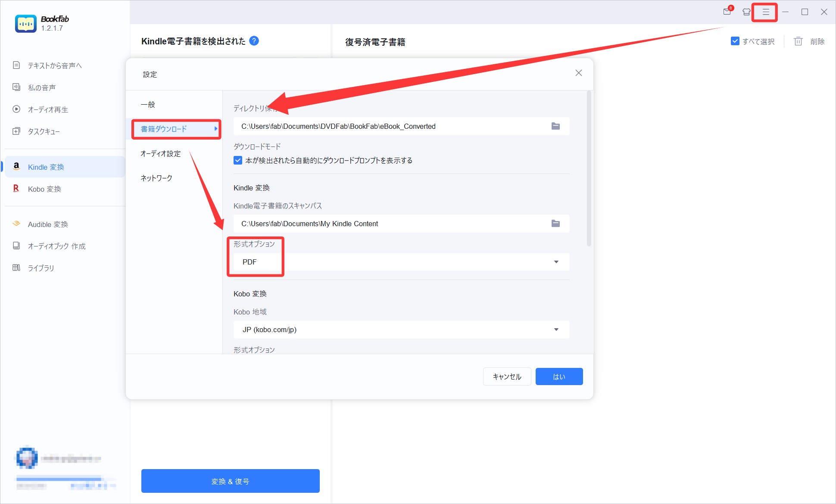Browse folder for My Kindle Content path
Viewport: 836px width, 504px height.
tap(555, 224)
